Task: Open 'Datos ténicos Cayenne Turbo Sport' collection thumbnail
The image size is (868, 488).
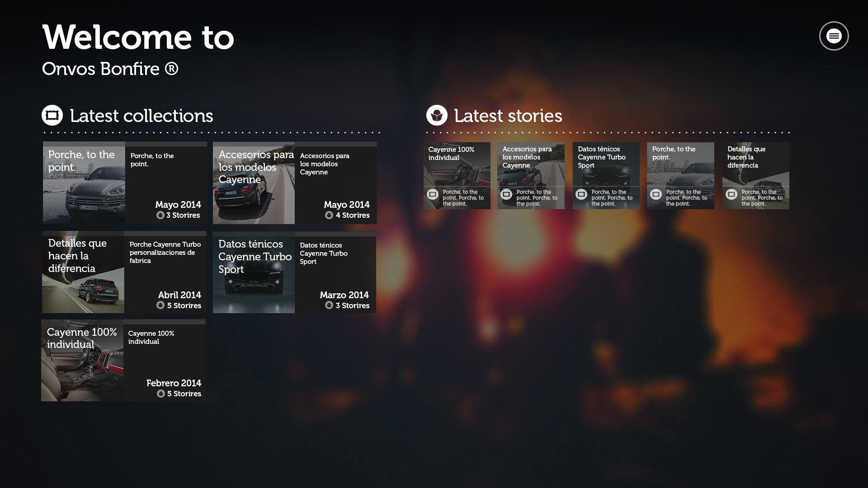Action: point(254,272)
